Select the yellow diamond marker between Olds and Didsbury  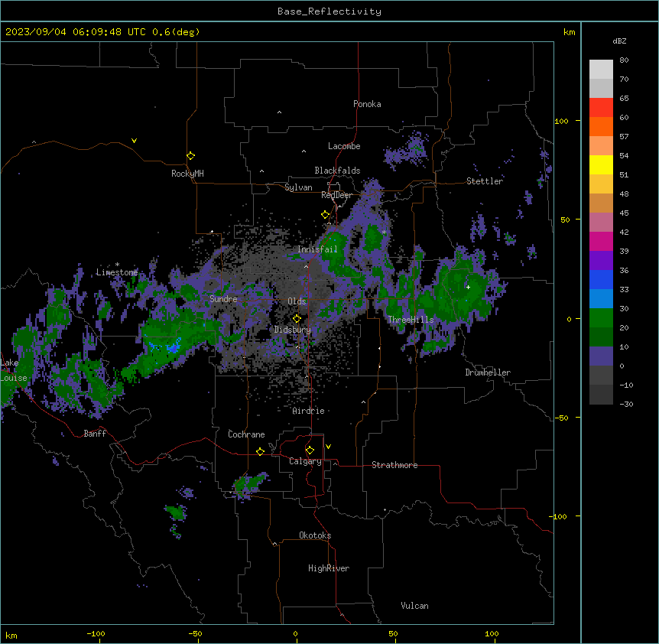pos(297,318)
